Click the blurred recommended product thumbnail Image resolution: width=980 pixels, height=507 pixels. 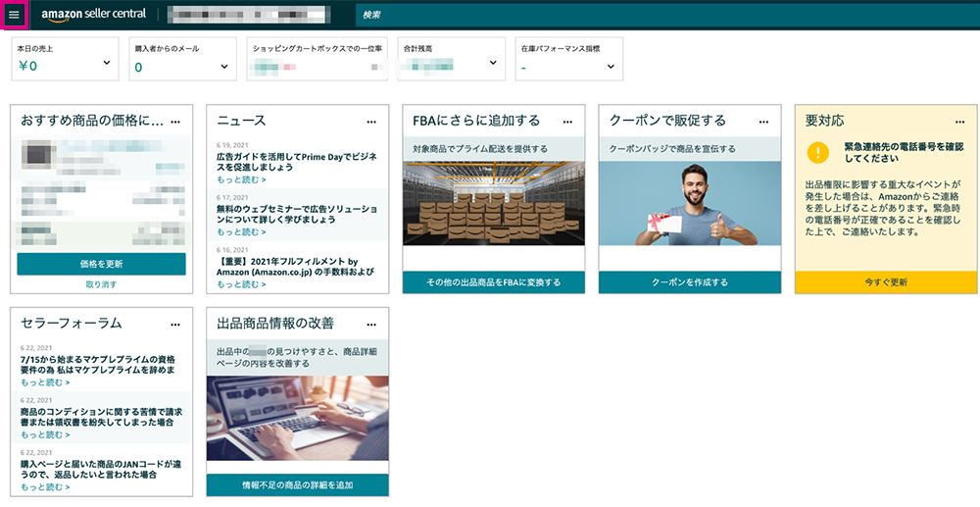(x=37, y=155)
